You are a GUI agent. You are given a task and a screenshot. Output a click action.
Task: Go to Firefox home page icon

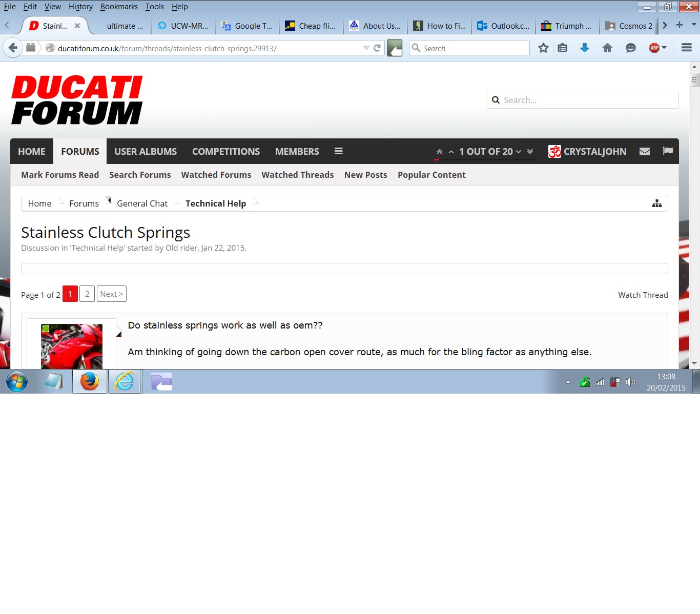pyautogui.click(x=607, y=48)
